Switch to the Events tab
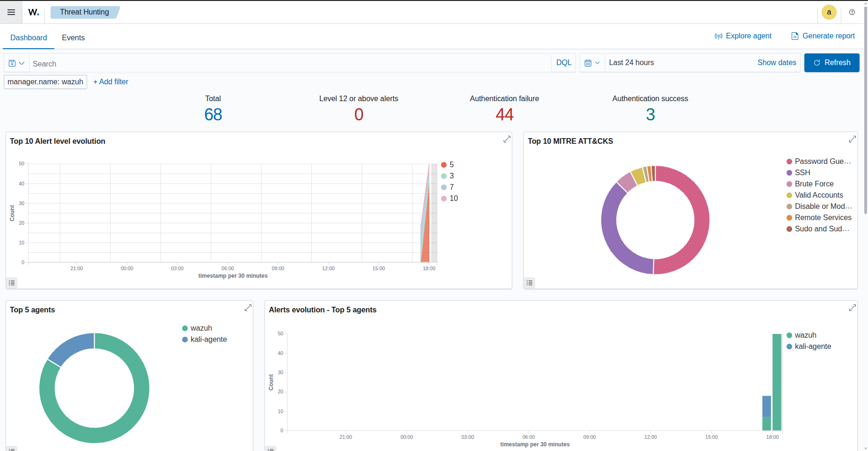Screen dimensions: 868x451 [x=73, y=37]
